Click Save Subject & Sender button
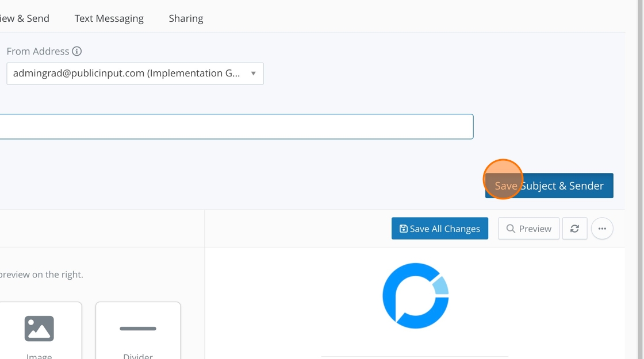This screenshot has width=644, height=359. (x=549, y=186)
